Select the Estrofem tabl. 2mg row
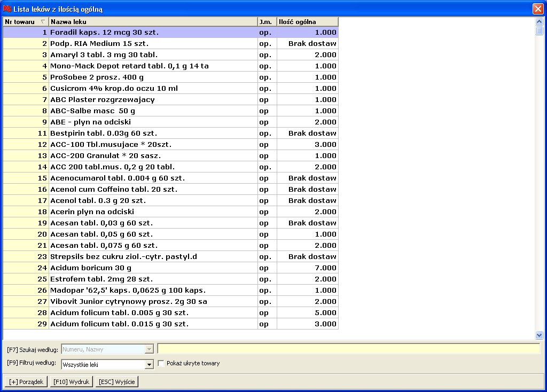 [x=153, y=279]
